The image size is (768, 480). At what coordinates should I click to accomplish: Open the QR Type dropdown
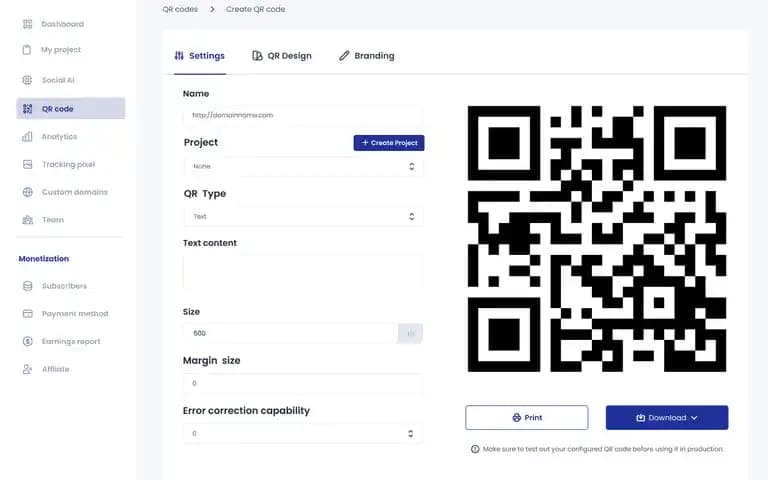pyautogui.click(x=304, y=216)
